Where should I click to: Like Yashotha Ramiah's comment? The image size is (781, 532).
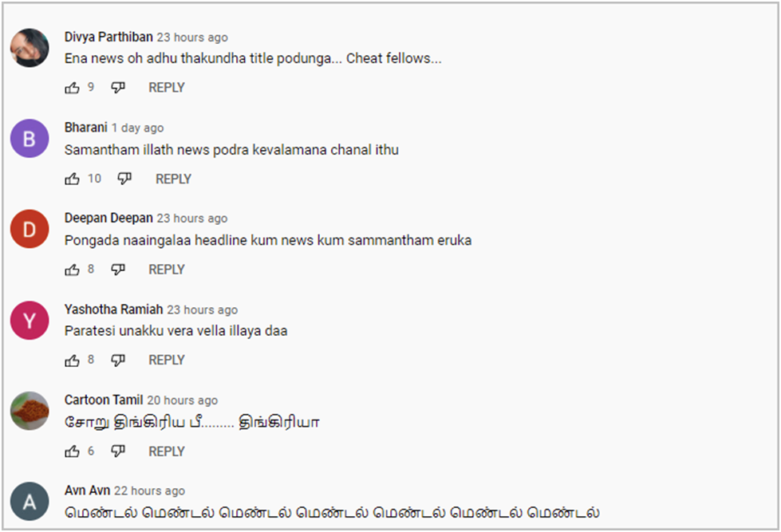(73, 361)
